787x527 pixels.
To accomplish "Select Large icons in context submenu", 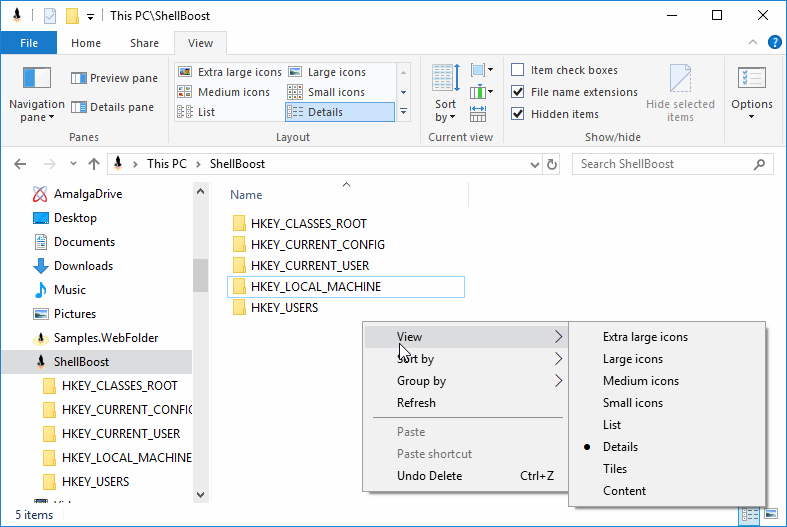I will pos(667,359).
